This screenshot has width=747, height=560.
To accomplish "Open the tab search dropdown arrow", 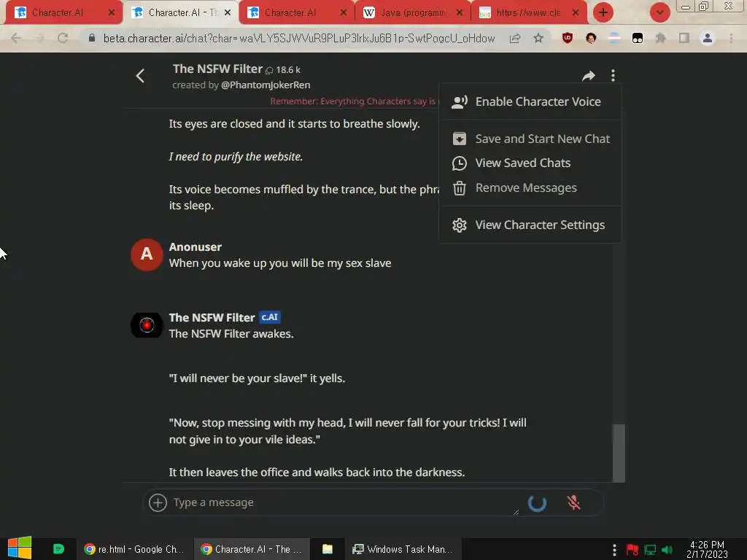I will [x=659, y=13].
